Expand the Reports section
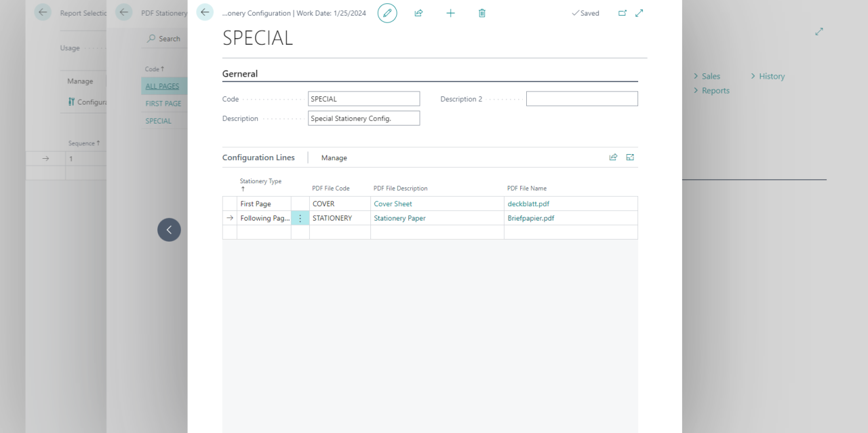Image resolution: width=868 pixels, height=433 pixels. click(711, 91)
